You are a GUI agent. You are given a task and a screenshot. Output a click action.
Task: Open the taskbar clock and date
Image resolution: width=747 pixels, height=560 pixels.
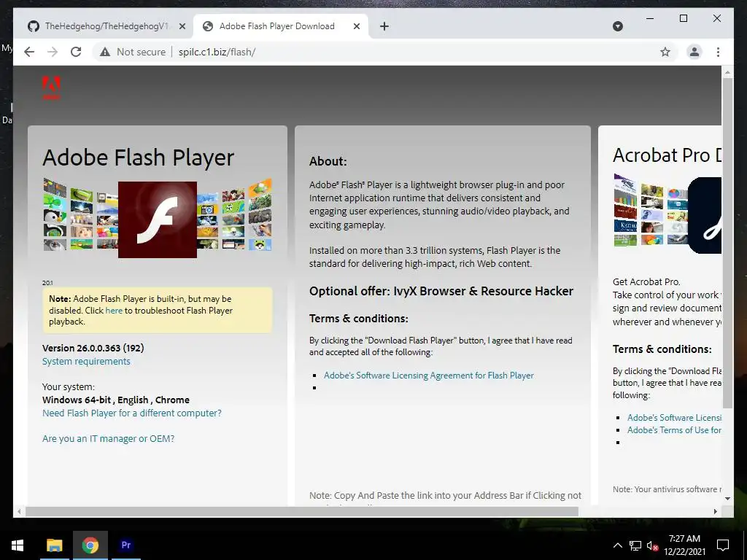pyautogui.click(x=684, y=545)
